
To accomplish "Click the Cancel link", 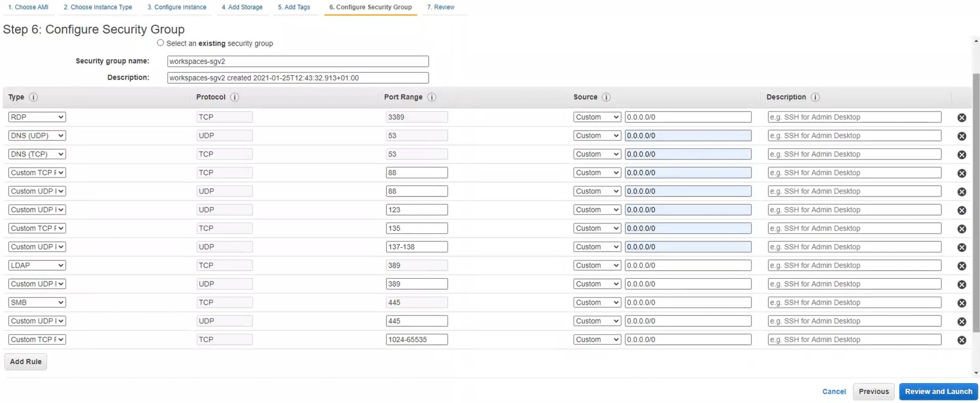I will point(834,392).
